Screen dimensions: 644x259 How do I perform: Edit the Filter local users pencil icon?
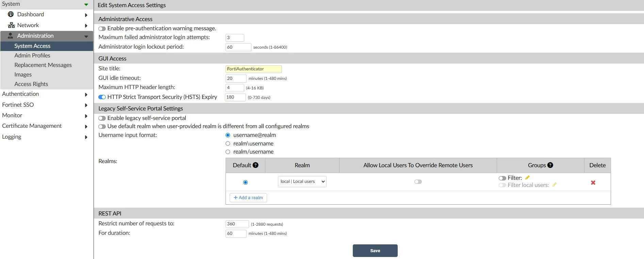(554, 185)
